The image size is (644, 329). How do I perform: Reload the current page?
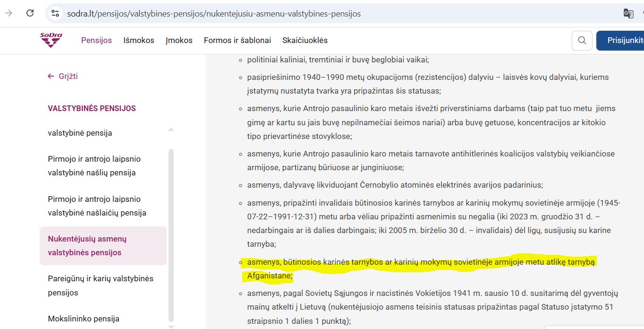point(30,13)
